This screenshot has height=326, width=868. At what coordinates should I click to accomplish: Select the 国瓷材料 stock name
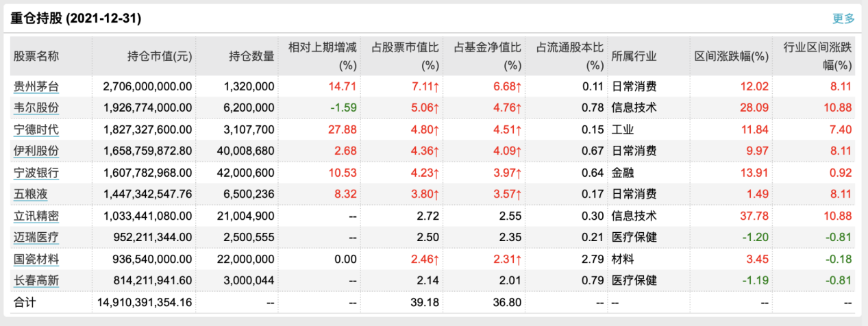[x=36, y=259]
